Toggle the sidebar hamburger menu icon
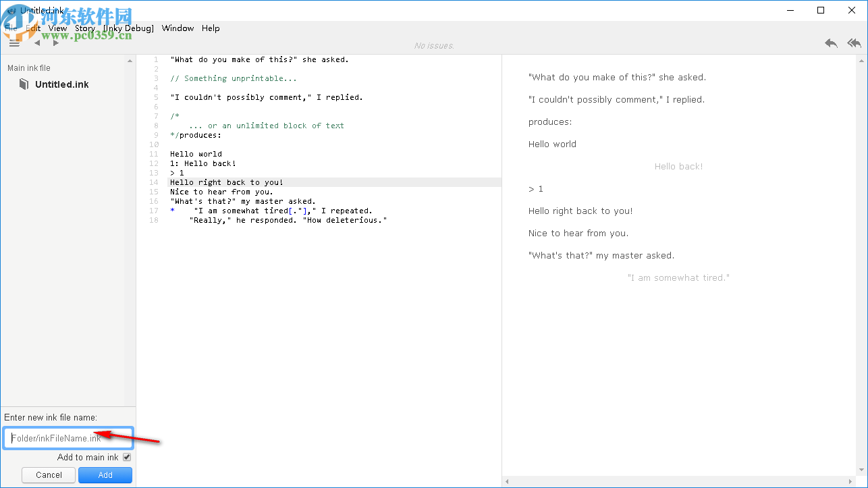The width and height of the screenshot is (868, 488). click(14, 43)
